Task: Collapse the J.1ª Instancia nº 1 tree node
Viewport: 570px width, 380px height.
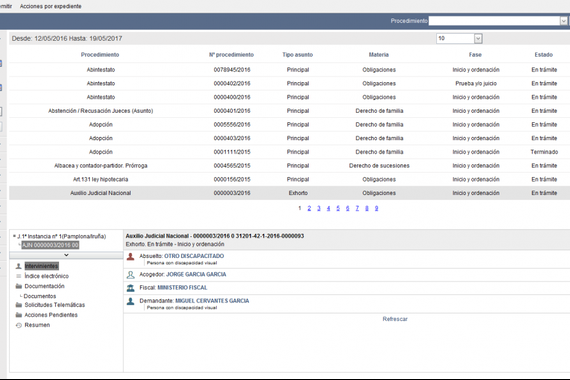Action: [14, 236]
